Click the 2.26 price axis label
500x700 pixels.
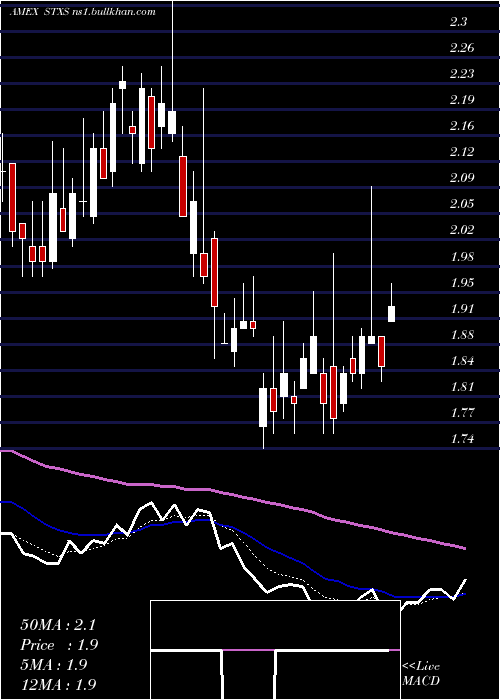[462, 48]
